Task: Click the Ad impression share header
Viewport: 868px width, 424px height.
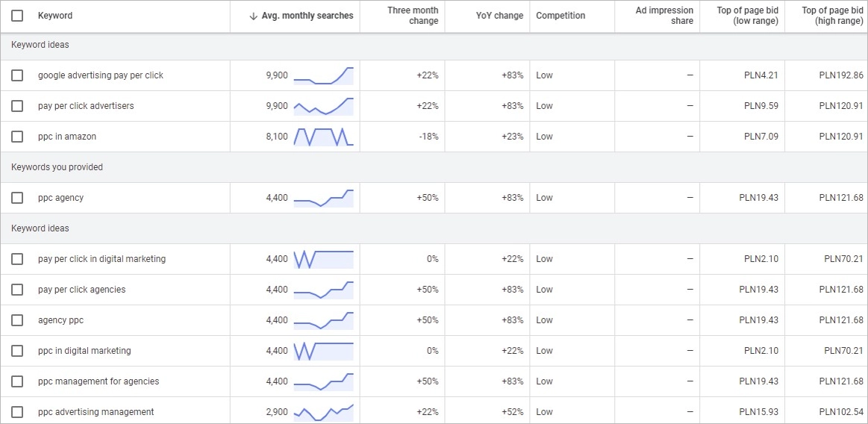Action: point(664,16)
